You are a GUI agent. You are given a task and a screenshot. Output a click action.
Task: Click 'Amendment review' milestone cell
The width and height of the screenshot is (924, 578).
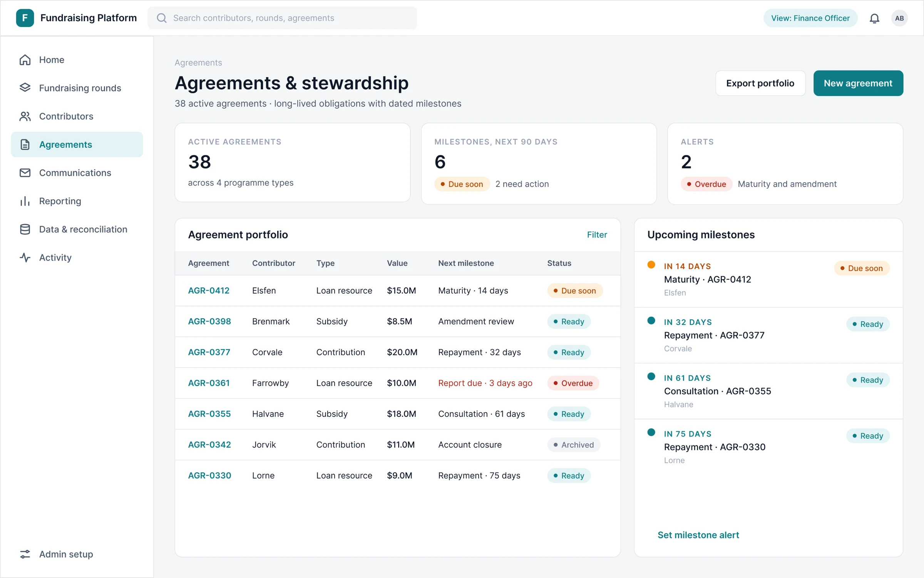tap(476, 321)
